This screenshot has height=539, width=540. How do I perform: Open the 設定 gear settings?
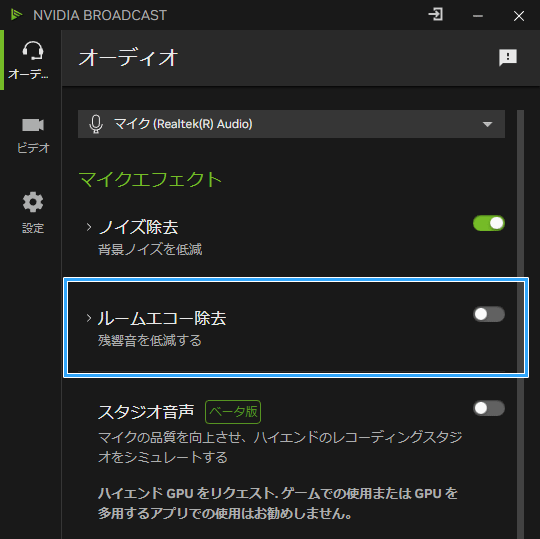(x=33, y=213)
